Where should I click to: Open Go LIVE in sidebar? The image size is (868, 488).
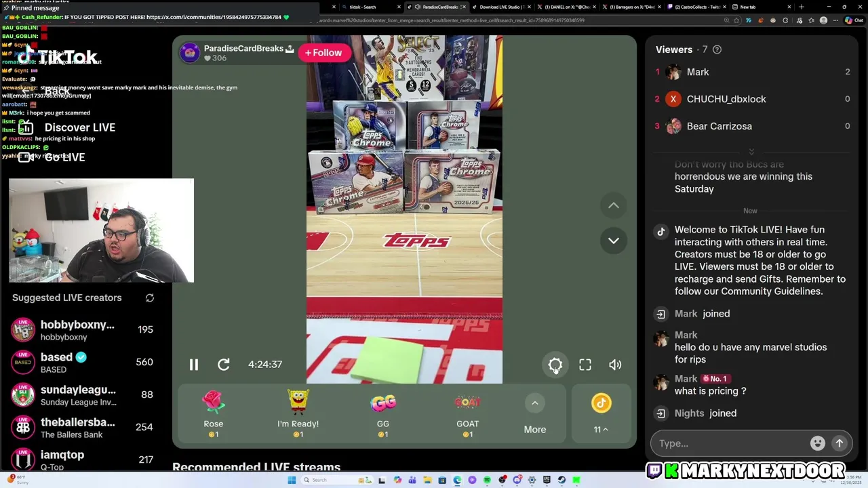tap(52, 157)
